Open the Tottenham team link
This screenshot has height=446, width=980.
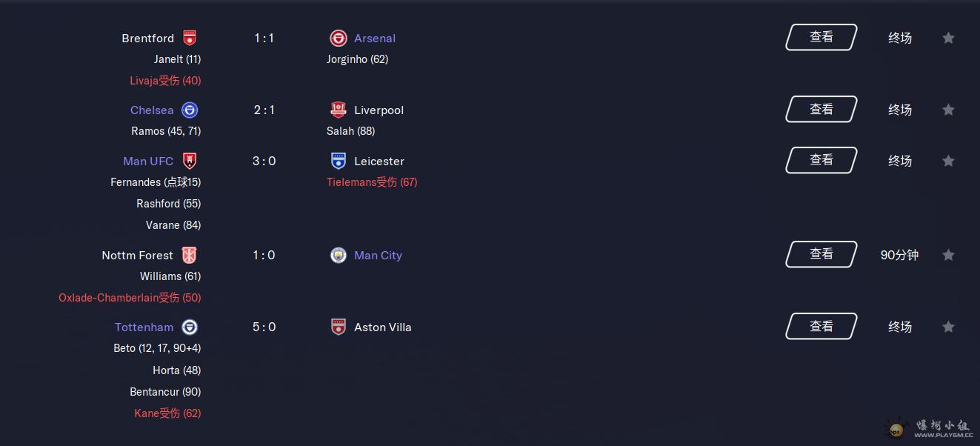(144, 327)
